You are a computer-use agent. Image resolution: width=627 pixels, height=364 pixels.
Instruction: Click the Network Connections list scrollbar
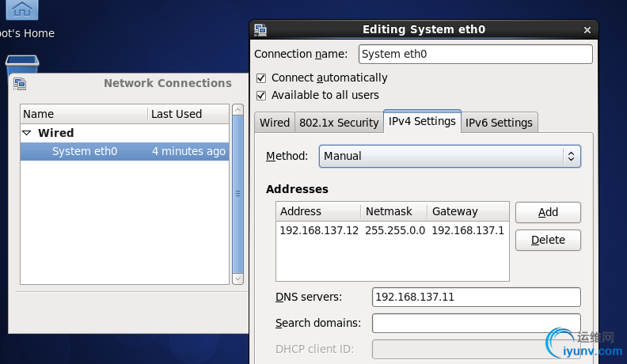point(237,194)
